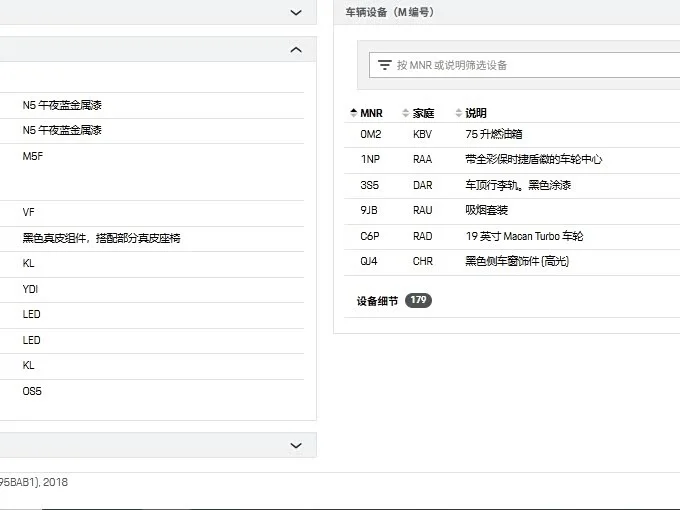680x510 pixels.
Task: Collapse the expanded section with up chevron
Action: pyautogui.click(x=296, y=49)
